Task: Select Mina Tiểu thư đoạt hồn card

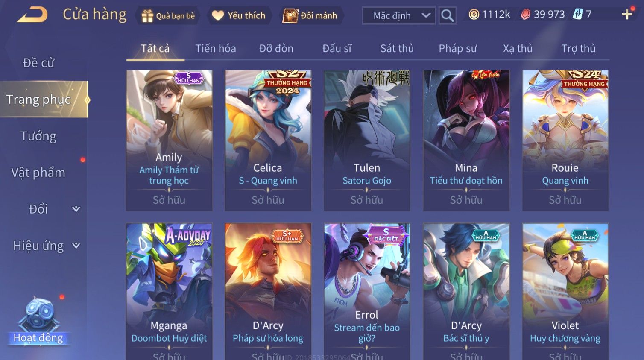Action: click(x=466, y=140)
